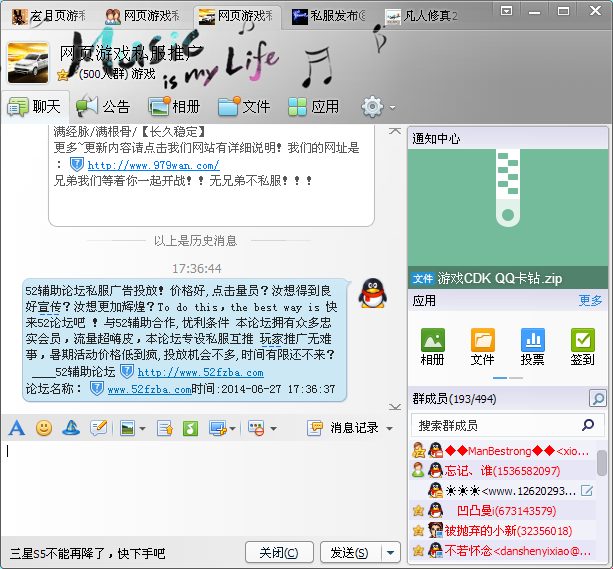This screenshot has width=613, height=569.
Task: Select member 不若怀念 in the list
Action: pyautogui.click(x=504, y=551)
